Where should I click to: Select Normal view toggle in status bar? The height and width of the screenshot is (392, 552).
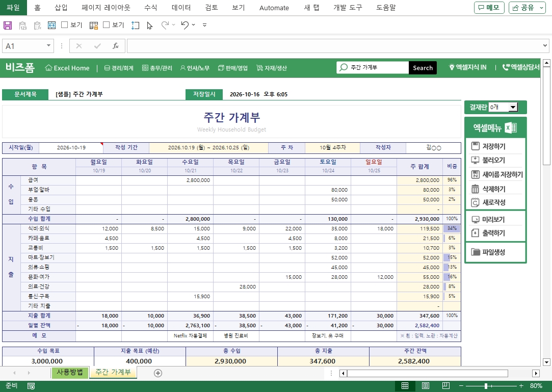405,386
